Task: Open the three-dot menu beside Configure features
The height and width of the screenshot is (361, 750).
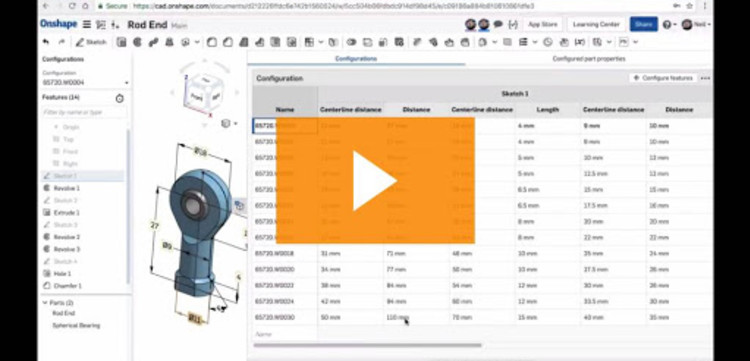Action: [x=705, y=78]
